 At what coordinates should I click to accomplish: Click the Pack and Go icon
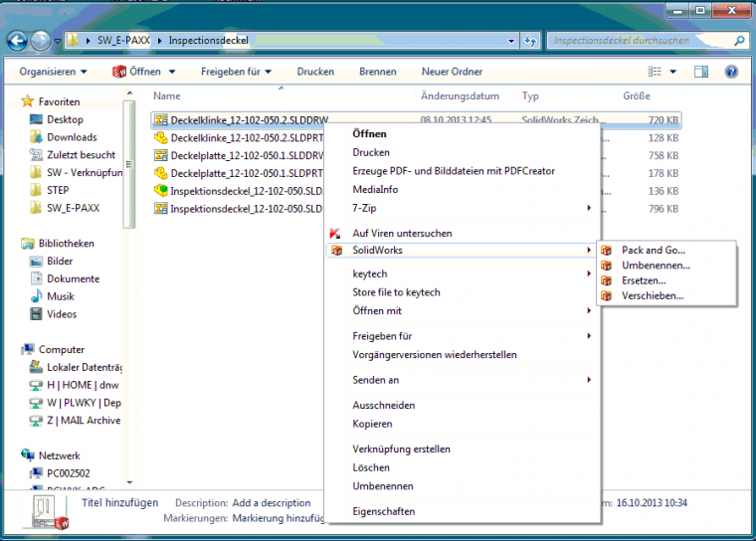point(607,250)
